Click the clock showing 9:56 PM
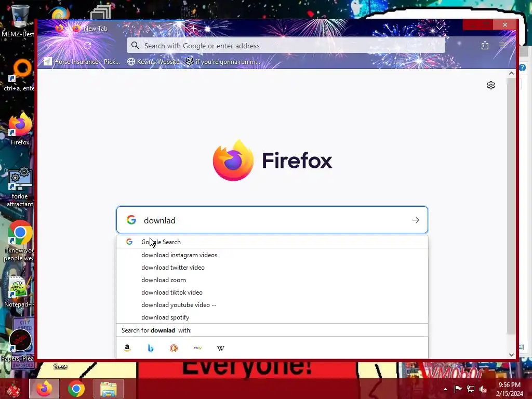Image resolution: width=532 pixels, height=399 pixels. pyautogui.click(x=509, y=385)
